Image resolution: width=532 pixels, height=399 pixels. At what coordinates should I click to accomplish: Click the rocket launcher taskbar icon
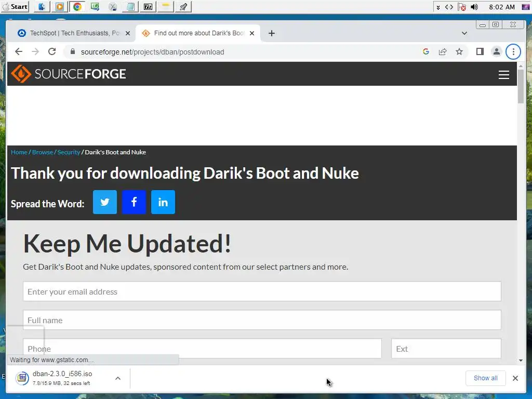(x=183, y=6)
